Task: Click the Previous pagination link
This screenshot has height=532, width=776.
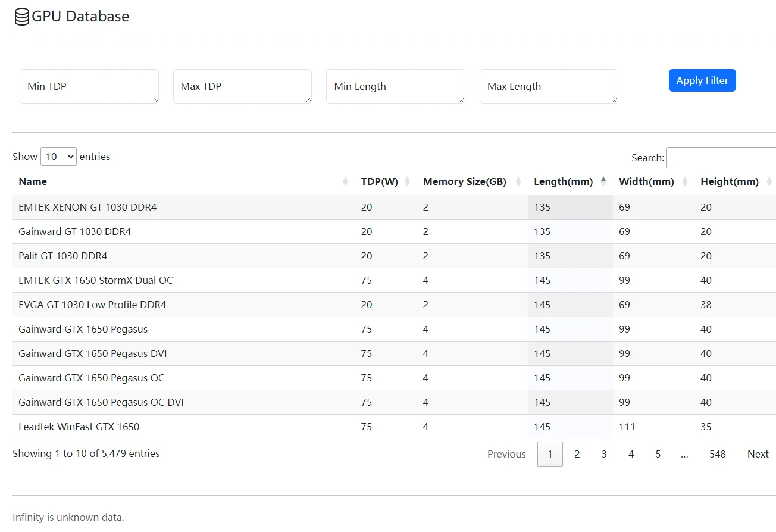Action: click(x=506, y=454)
